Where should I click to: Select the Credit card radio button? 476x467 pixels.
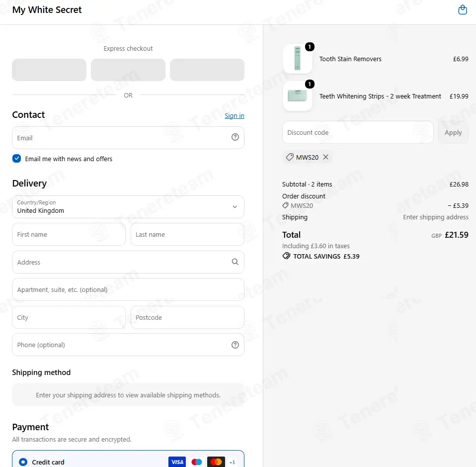click(x=23, y=462)
